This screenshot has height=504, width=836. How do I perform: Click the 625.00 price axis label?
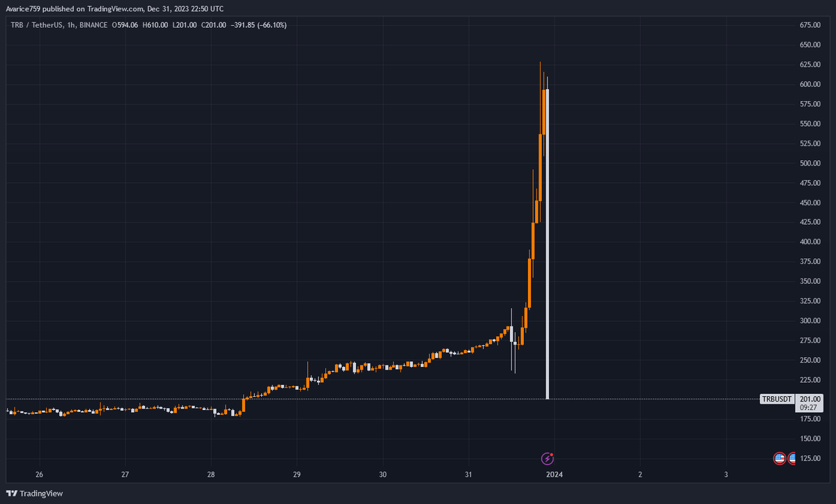810,65
